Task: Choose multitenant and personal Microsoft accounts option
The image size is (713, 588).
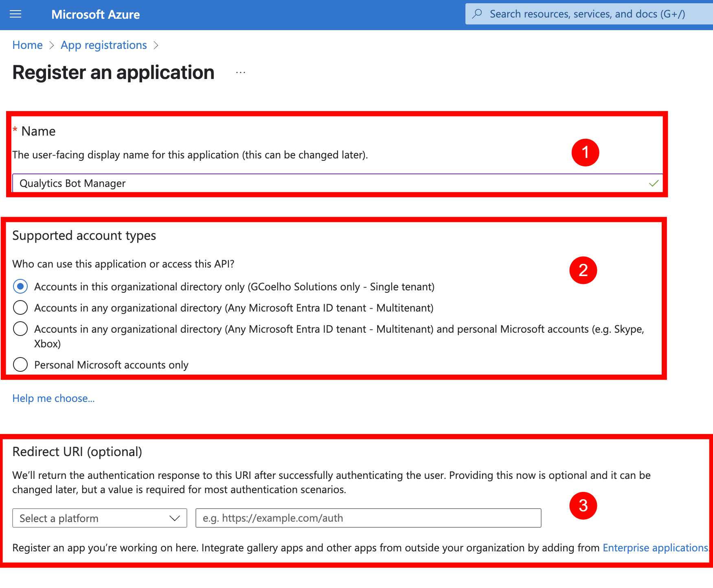Action: (x=20, y=329)
